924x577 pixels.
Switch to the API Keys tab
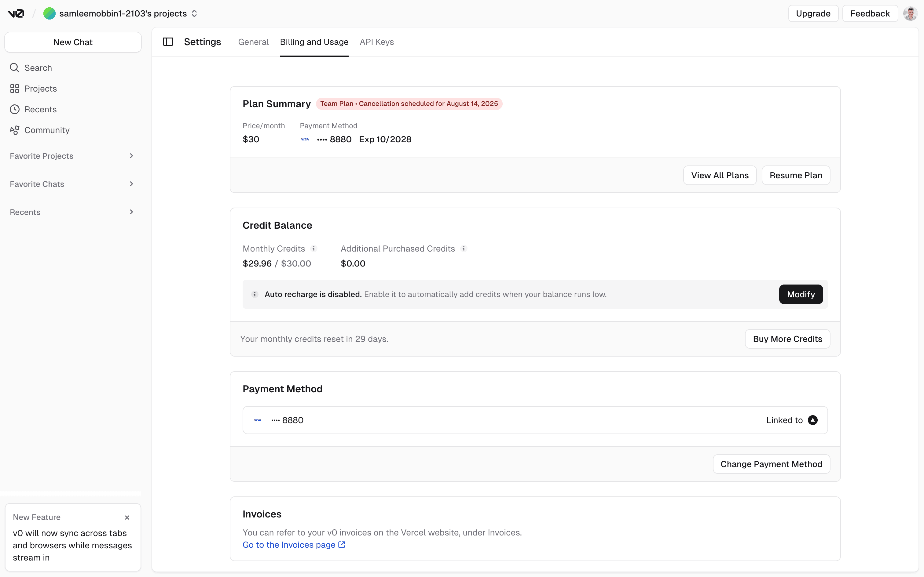[x=376, y=42]
